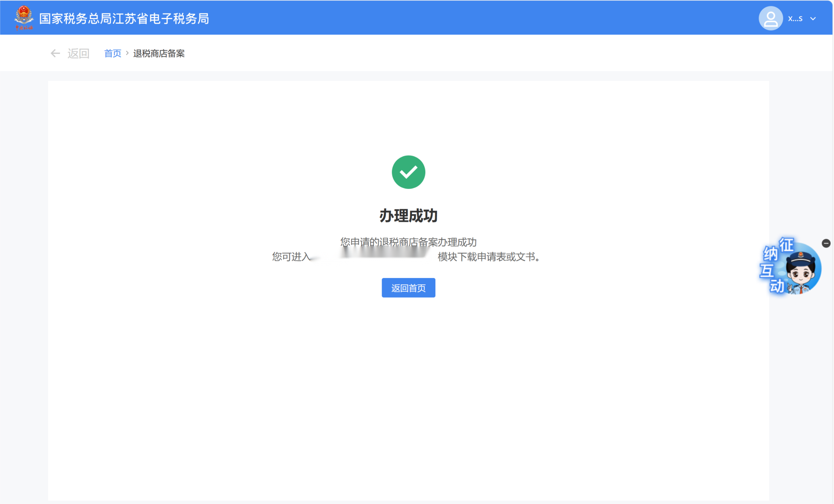Click the 国家税务总局江苏省电子税务局 site title
Image resolution: width=834 pixels, height=504 pixels.
(124, 19)
